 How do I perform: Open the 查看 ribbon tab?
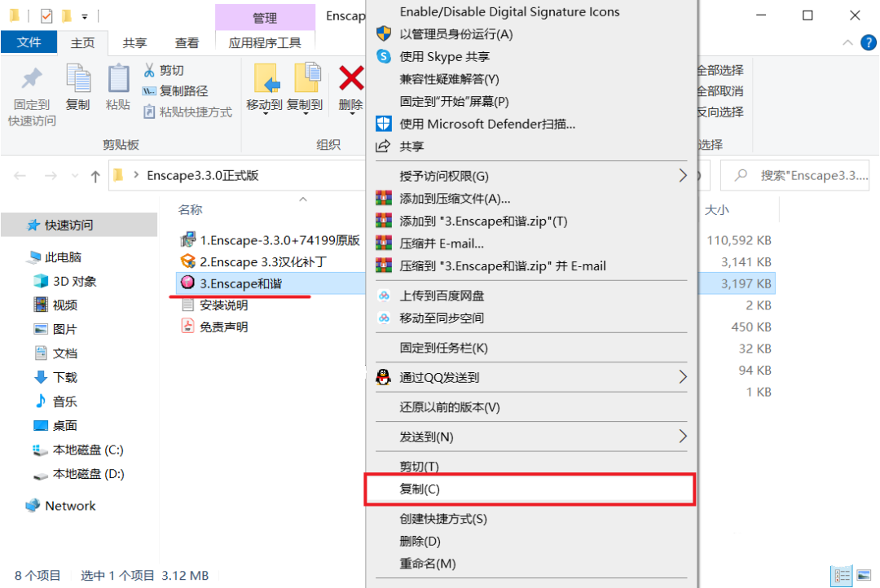(187, 42)
